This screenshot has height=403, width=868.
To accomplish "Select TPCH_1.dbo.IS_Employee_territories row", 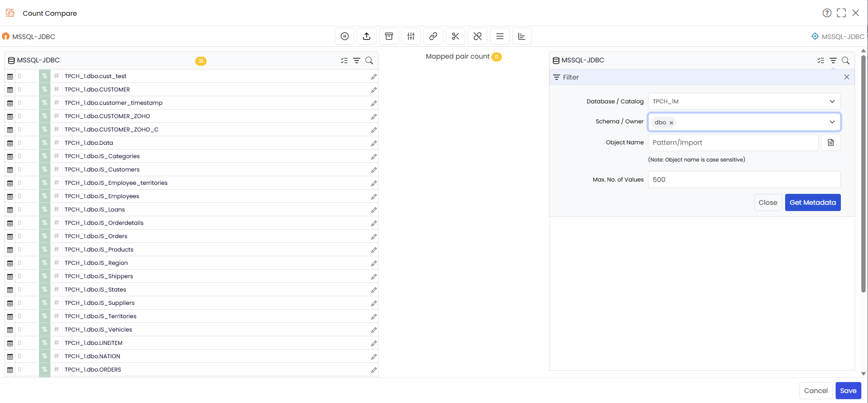I will pos(191,183).
